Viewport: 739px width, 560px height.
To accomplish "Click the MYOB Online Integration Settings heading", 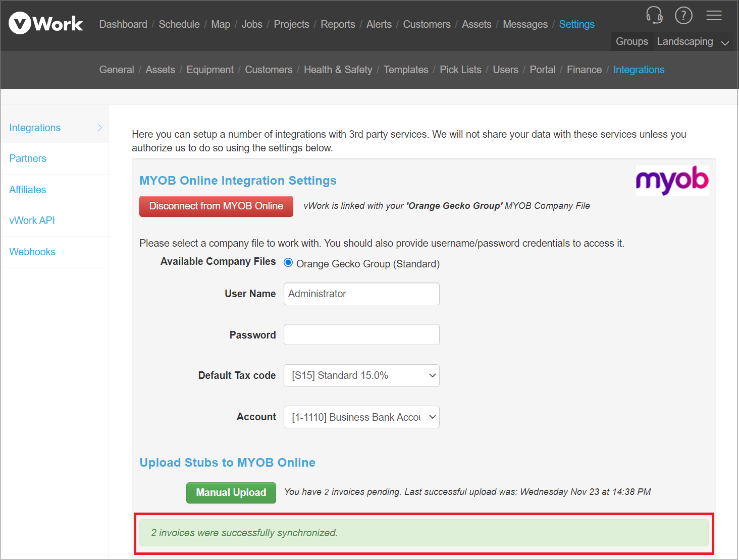I will [238, 181].
